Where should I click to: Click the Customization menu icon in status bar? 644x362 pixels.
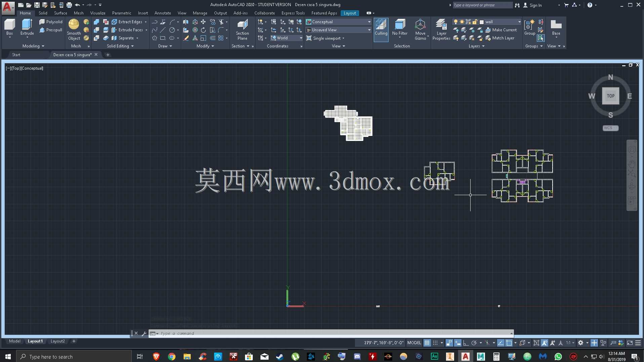pyautogui.click(x=638, y=343)
